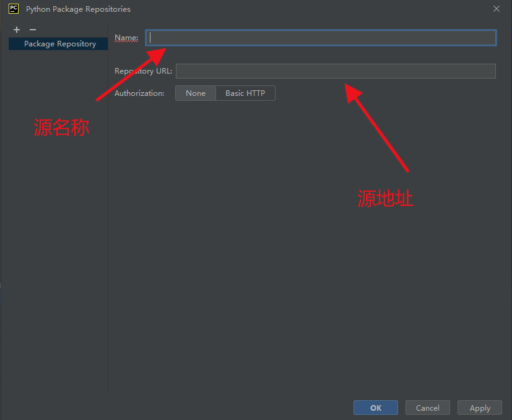Close the Python Package Repositories dialog
512x420 pixels.
pos(496,9)
